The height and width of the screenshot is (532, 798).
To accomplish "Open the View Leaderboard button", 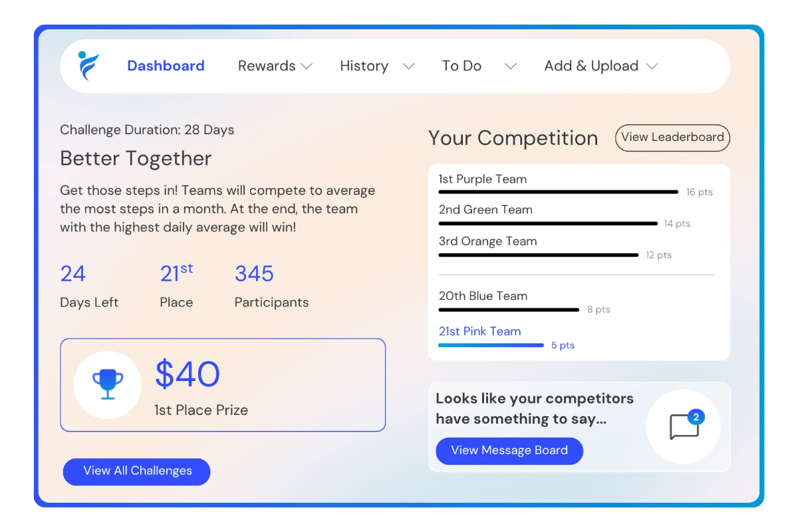I will coord(672,138).
